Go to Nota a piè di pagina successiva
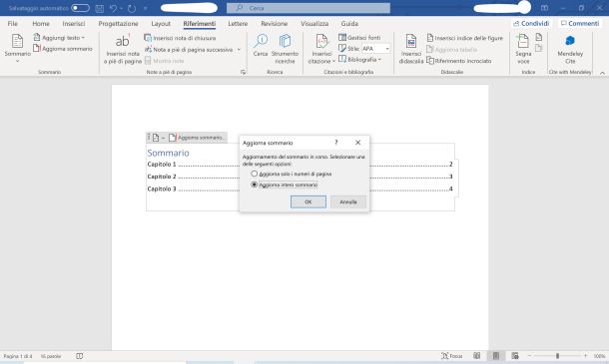 click(x=189, y=50)
